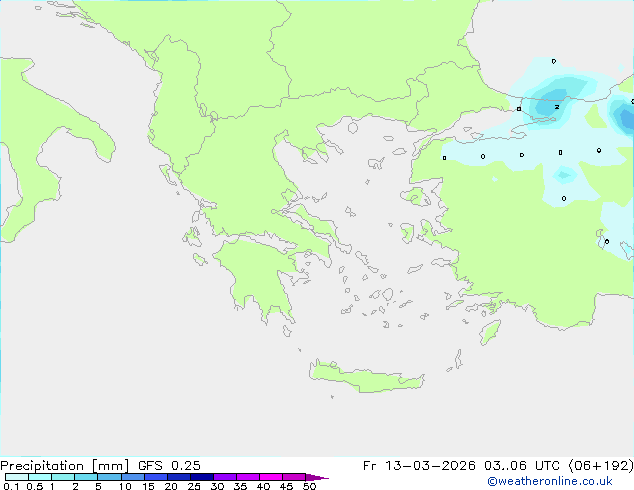
Task: Pick the 25–30 mm navy legend swatch
Action: 201,477
